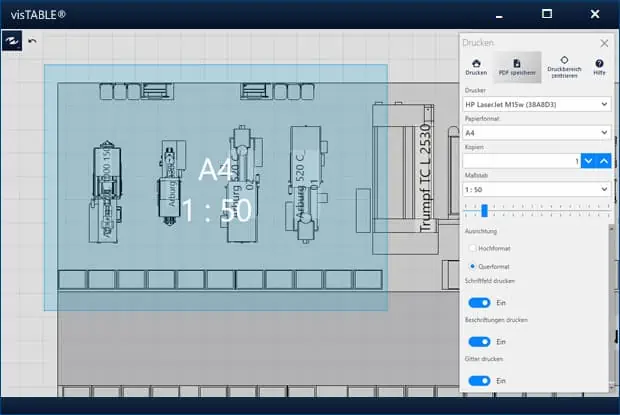Toggle Gitter drucken switch

(479, 381)
